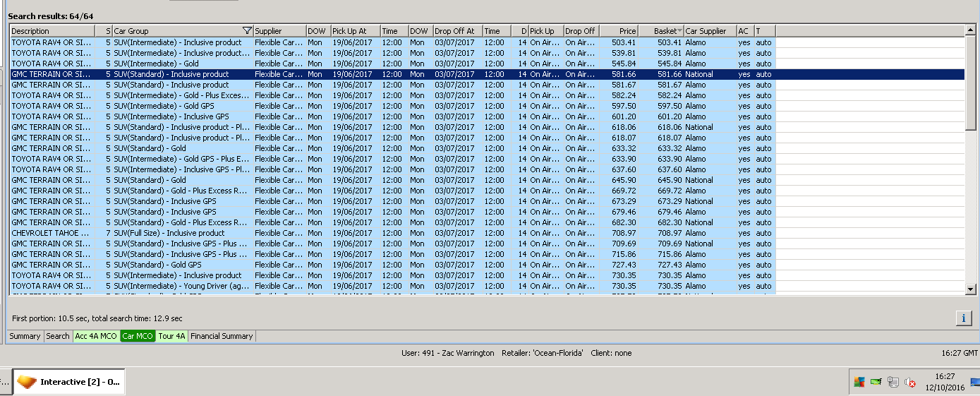Open the Car Group column filter funnel
Viewport: 980px width, 396px height.
(x=246, y=31)
